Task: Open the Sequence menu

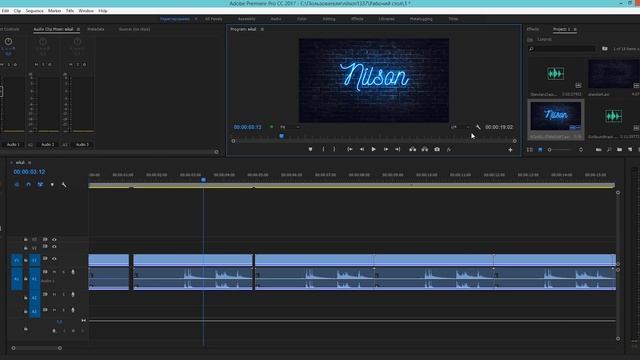Action: coord(34,11)
